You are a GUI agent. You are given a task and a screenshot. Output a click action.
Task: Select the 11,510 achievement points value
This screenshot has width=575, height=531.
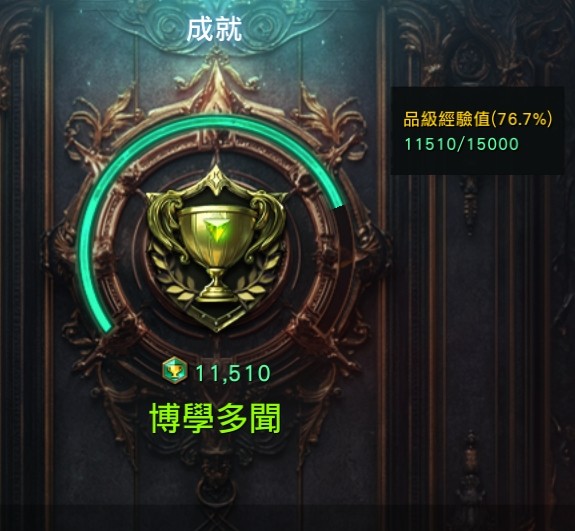pyautogui.click(x=233, y=373)
